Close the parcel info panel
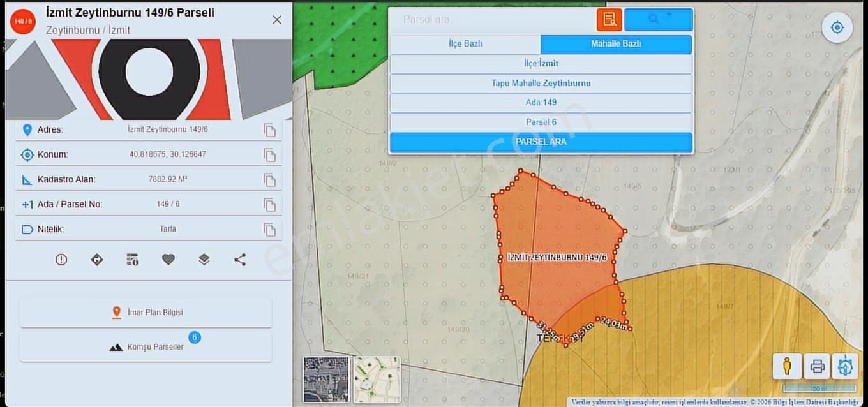The image size is (868, 407). [x=277, y=20]
